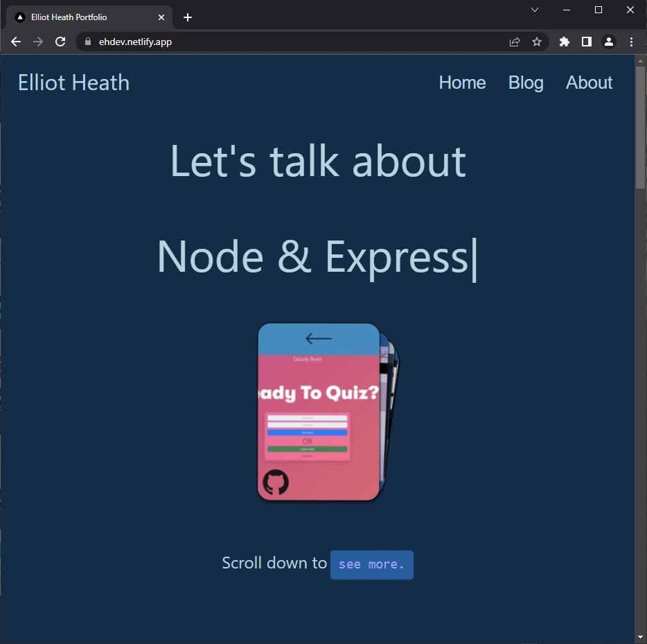Viewport: 647px width, 644px height.
Task: Open the Chrome profile avatar
Action: tap(609, 42)
